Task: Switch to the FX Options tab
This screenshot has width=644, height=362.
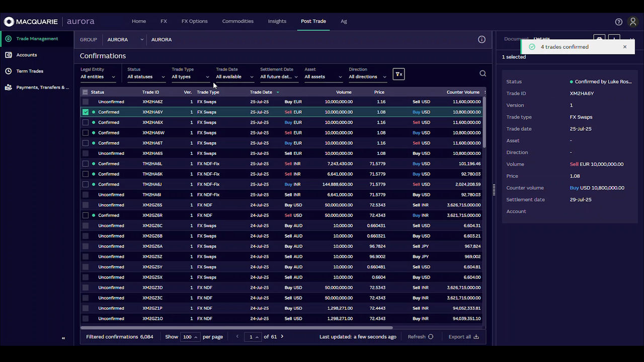Action: coord(194,21)
